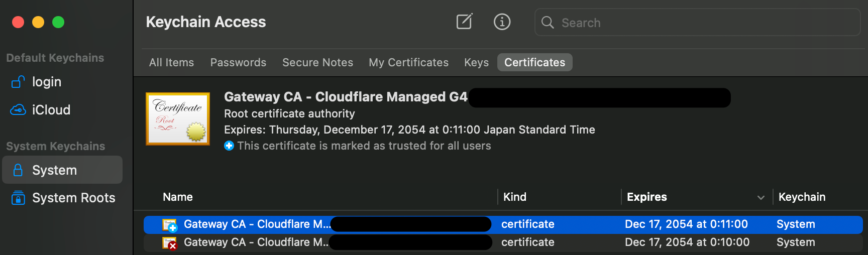Click the magnifying glass search icon
Screen dimensions: 868x255
pos(548,22)
